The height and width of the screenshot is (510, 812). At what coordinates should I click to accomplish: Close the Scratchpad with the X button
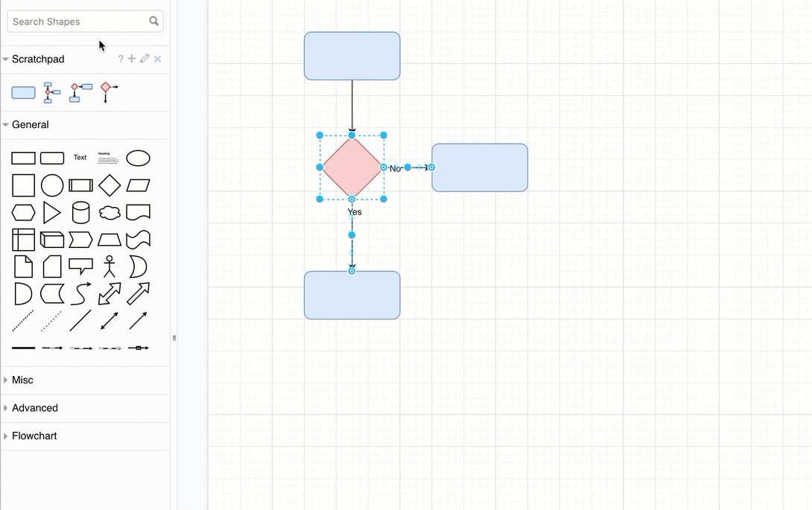pyautogui.click(x=157, y=59)
